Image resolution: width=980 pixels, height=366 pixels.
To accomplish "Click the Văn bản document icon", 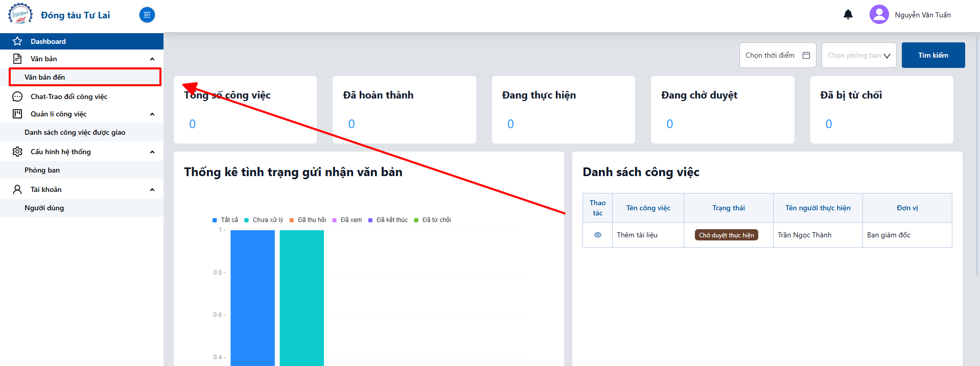I will click(x=17, y=59).
